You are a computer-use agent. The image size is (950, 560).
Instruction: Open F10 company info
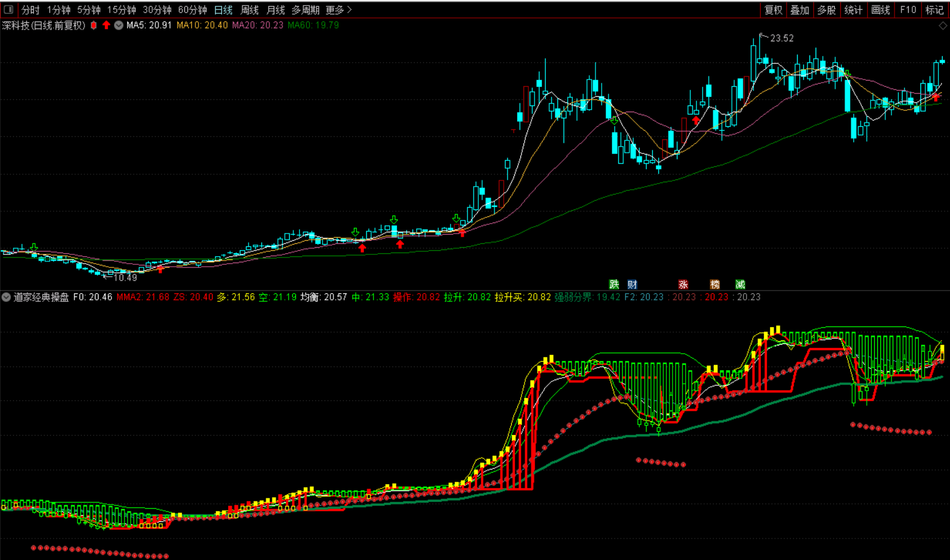point(908,10)
